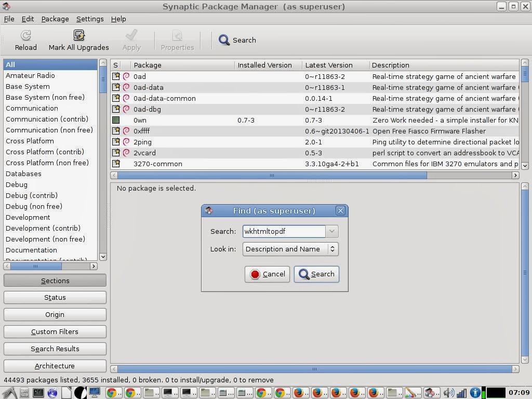The width and height of the screenshot is (532, 399).
Task: Click sections list vertical scrollbar thumb
Action: tap(103, 79)
